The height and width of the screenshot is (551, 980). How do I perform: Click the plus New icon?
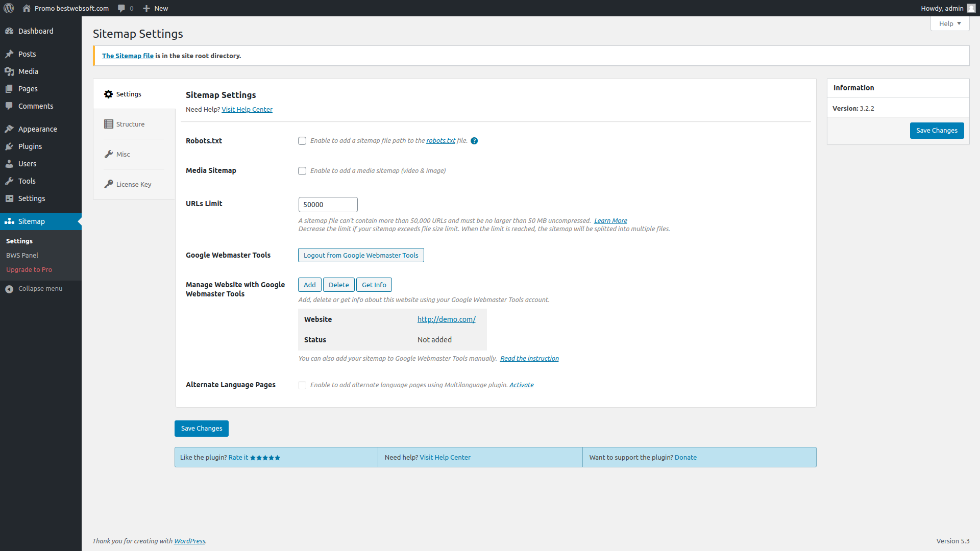pos(146,8)
